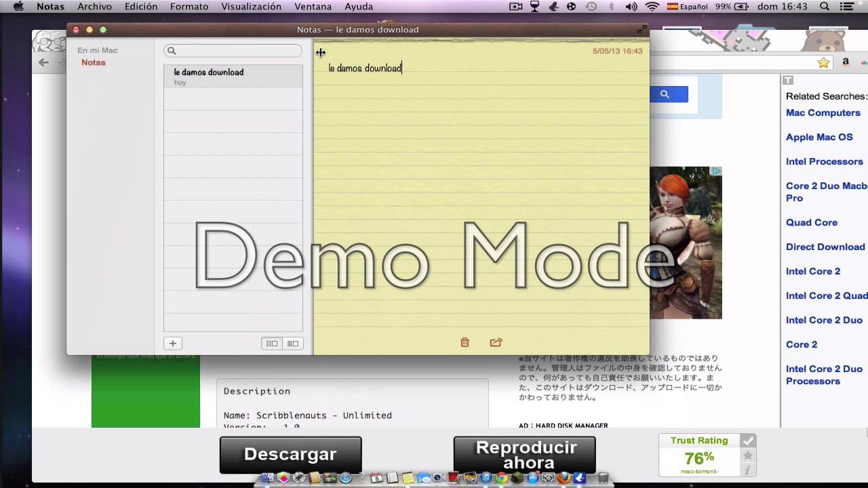Open the Archivo menu
Image resolution: width=868 pixels, height=488 pixels.
click(x=94, y=7)
